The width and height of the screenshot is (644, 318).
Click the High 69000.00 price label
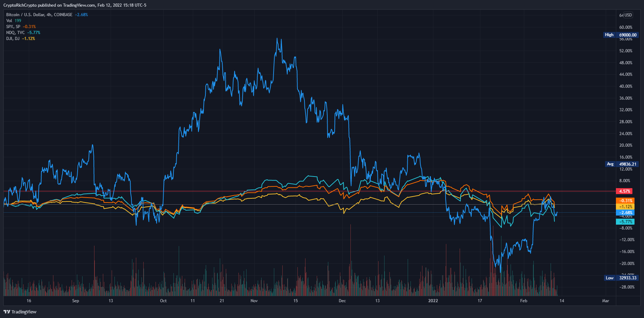pos(620,35)
